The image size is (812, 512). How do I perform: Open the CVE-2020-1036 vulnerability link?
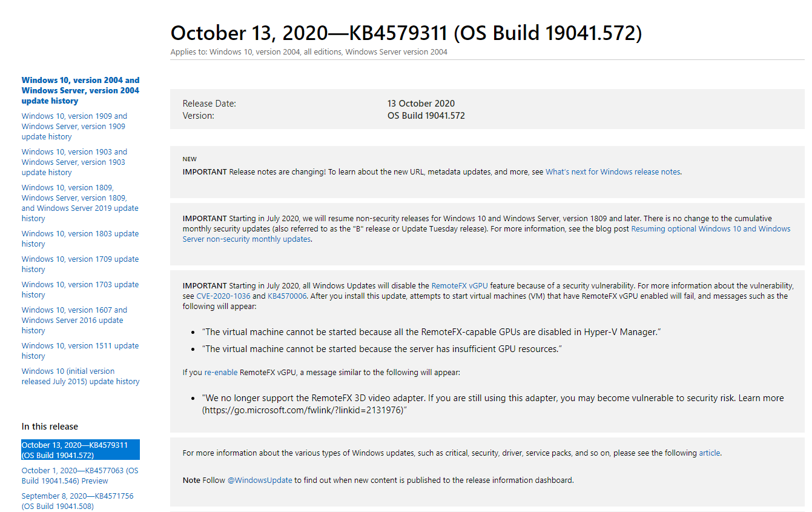[223, 296]
